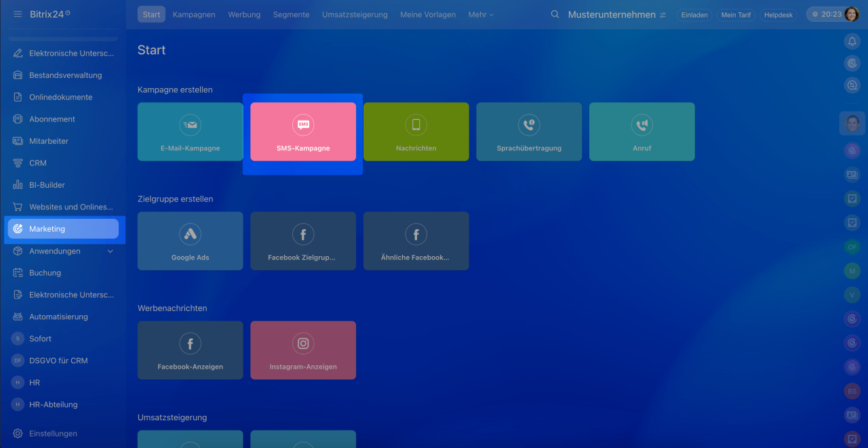Collapse the sidebar with the hamburger icon
This screenshot has height=448, width=868.
[18, 14]
